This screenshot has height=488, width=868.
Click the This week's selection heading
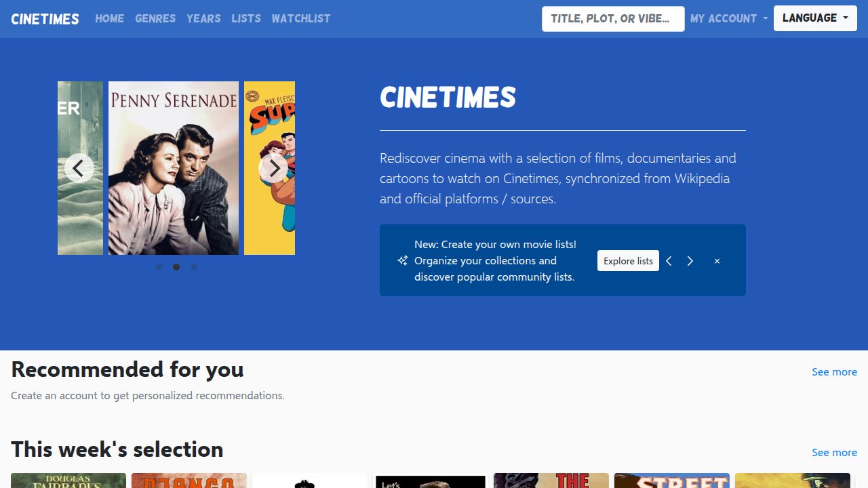(117, 449)
